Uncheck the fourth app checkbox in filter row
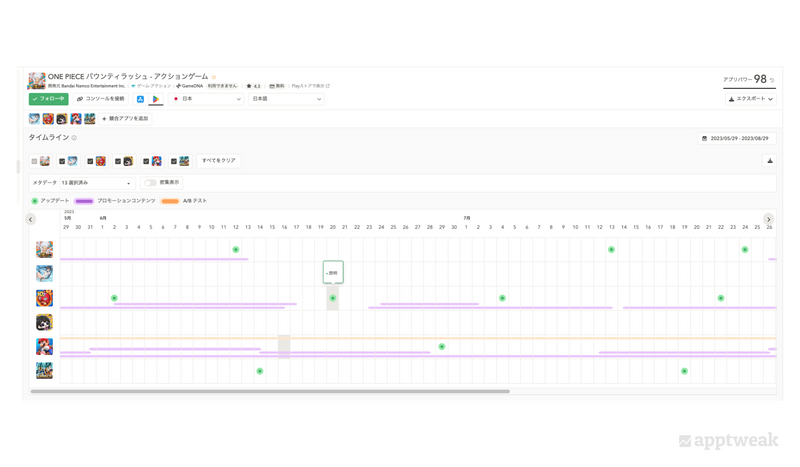The width and height of the screenshot is (800, 467). [x=118, y=161]
